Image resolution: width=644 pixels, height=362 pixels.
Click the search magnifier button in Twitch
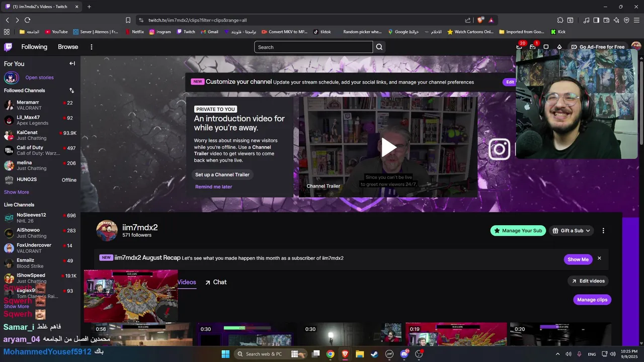(379, 47)
